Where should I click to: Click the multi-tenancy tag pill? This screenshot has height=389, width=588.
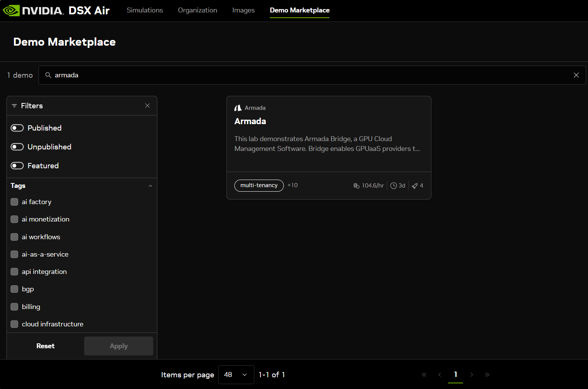coord(259,186)
